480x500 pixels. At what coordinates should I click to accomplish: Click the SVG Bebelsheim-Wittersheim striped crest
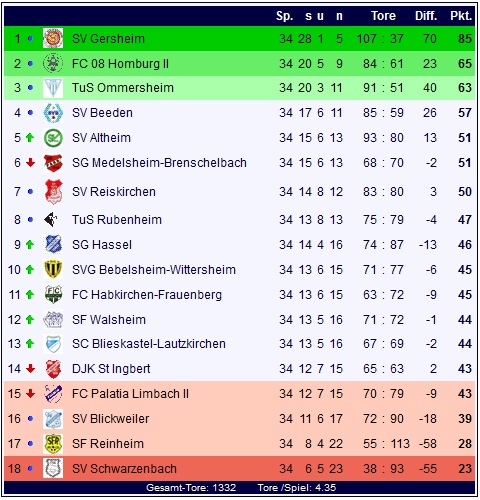(x=53, y=269)
